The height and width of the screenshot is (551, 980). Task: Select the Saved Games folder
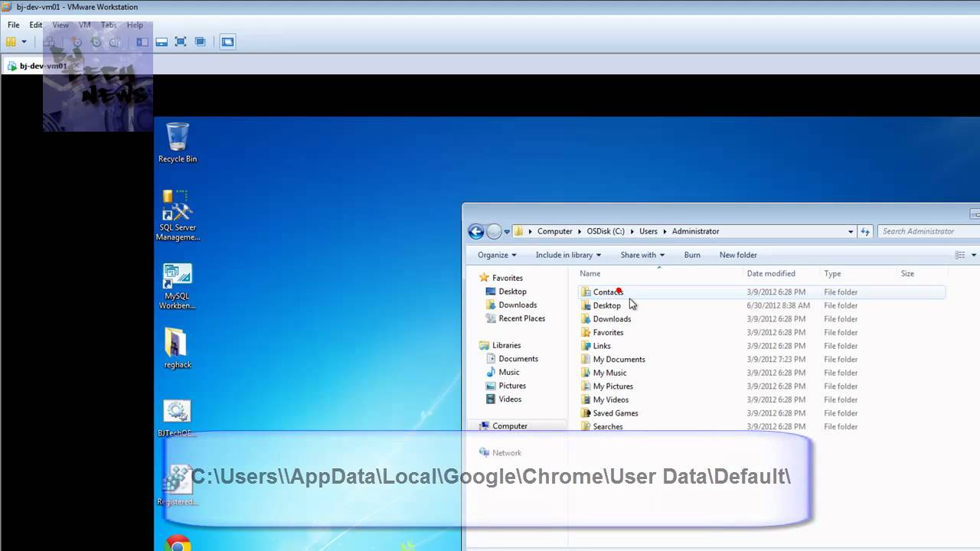609,413
